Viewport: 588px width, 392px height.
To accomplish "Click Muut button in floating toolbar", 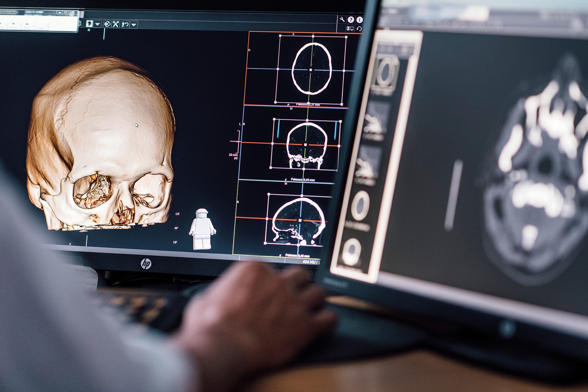I will (x=27, y=25).
